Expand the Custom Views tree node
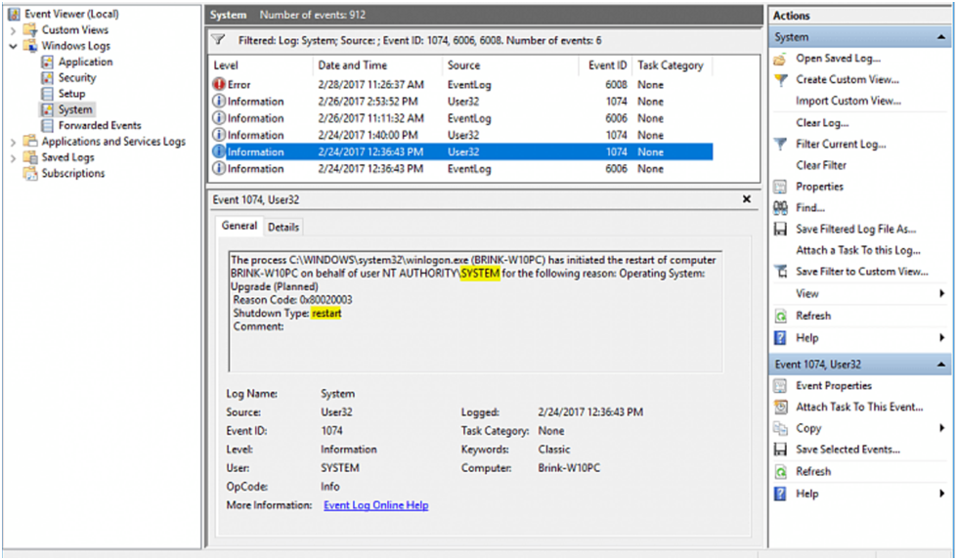This screenshot has height=560, width=957. pos(13,30)
